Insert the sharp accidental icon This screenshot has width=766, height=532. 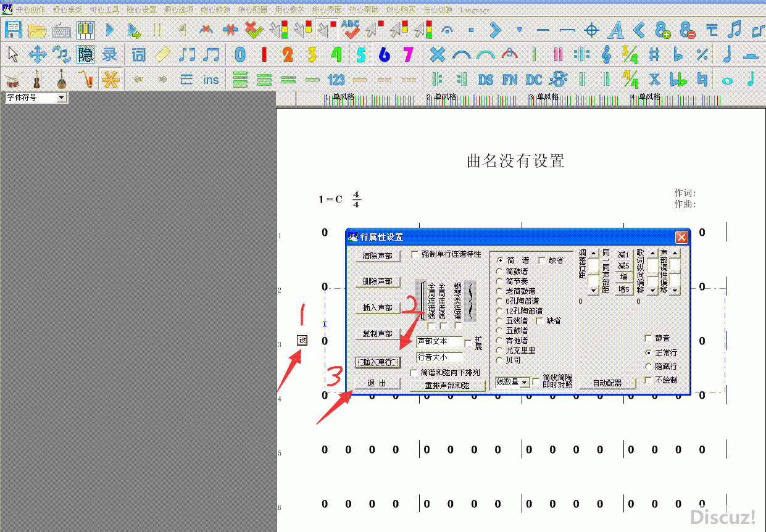coord(654,55)
